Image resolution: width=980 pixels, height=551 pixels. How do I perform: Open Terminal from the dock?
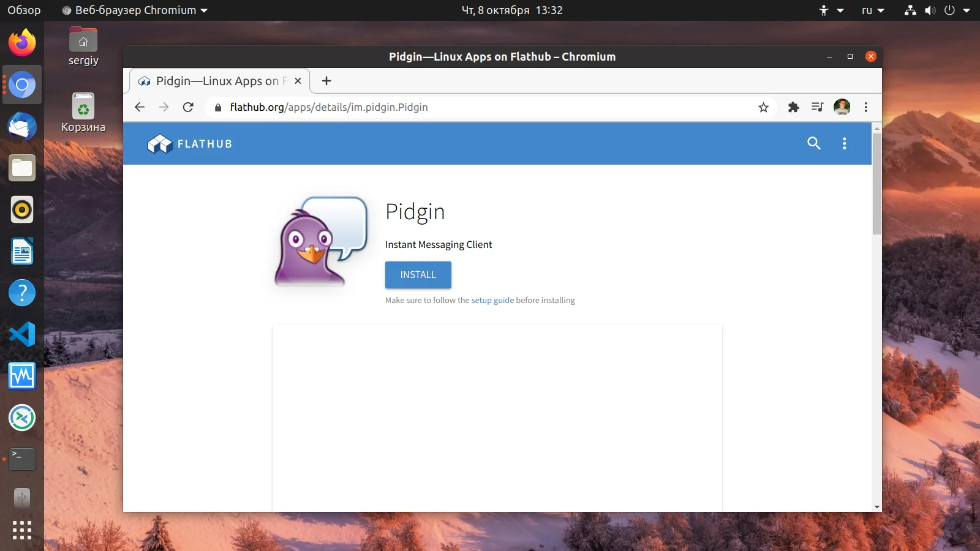22,459
